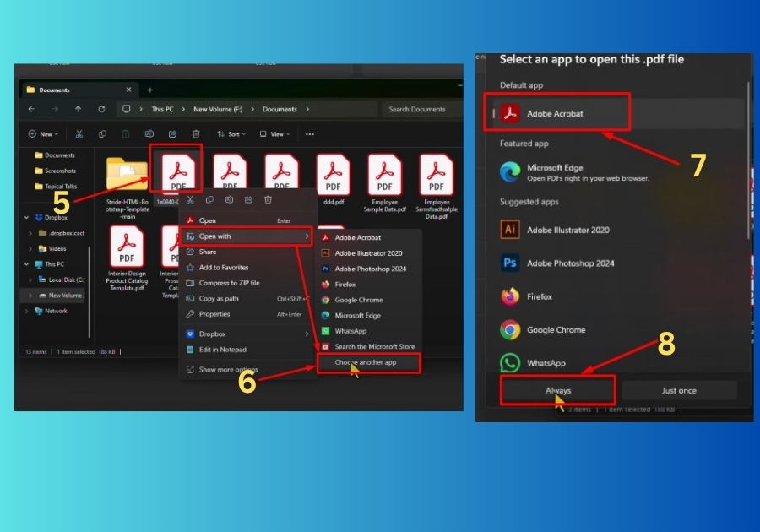Open the View dropdown in Explorer toolbar
The height and width of the screenshot is (532, 760).
click(x=274, y=134)
